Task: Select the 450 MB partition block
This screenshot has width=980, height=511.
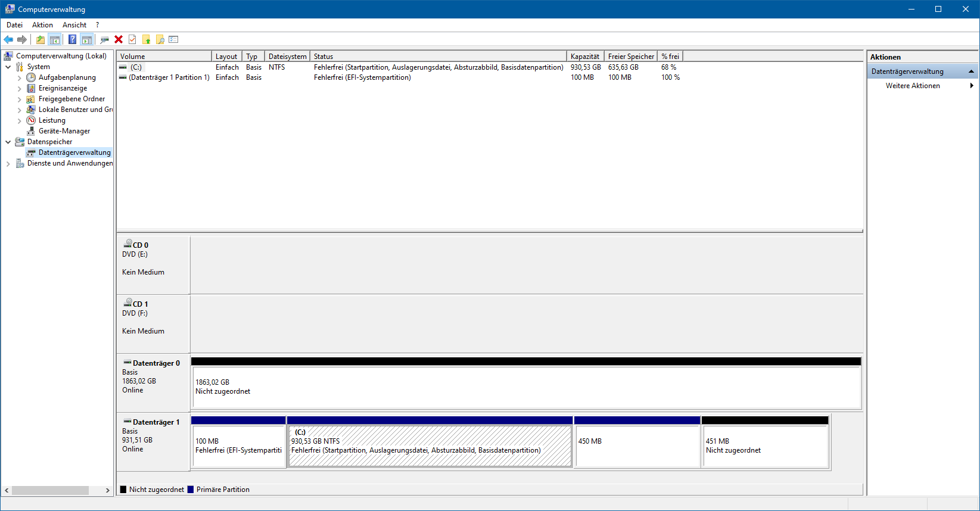Action: pos(637,445)
